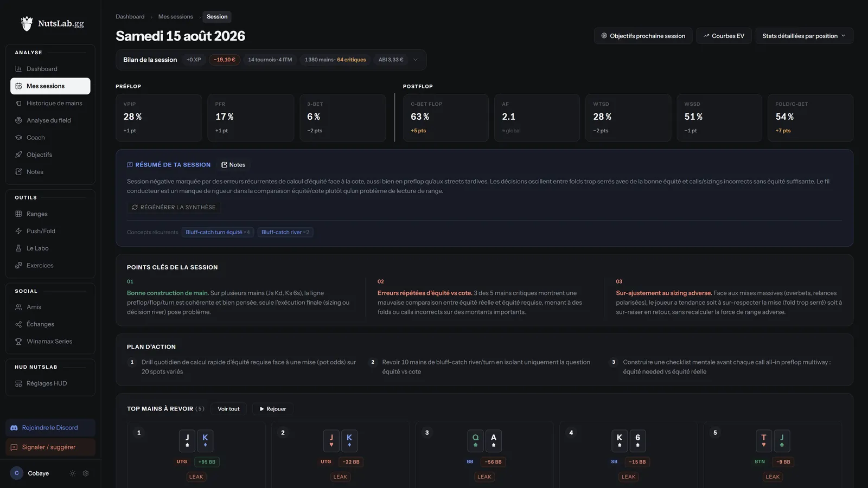Viewport: 868px width, 488px height.
Task: Click the Cobaye user avatar
Action: tap(17, 473)
